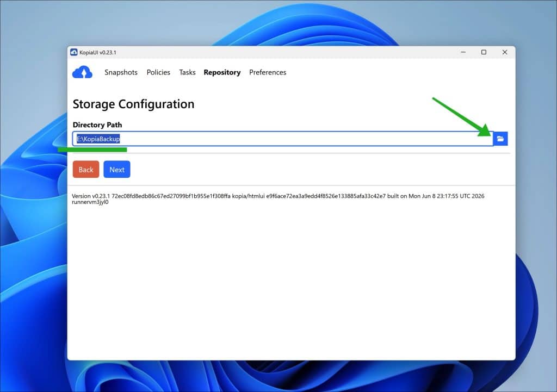
Task: Click the Kopia cloud logo
Action: pyautogui.click(x=82, y=72)
